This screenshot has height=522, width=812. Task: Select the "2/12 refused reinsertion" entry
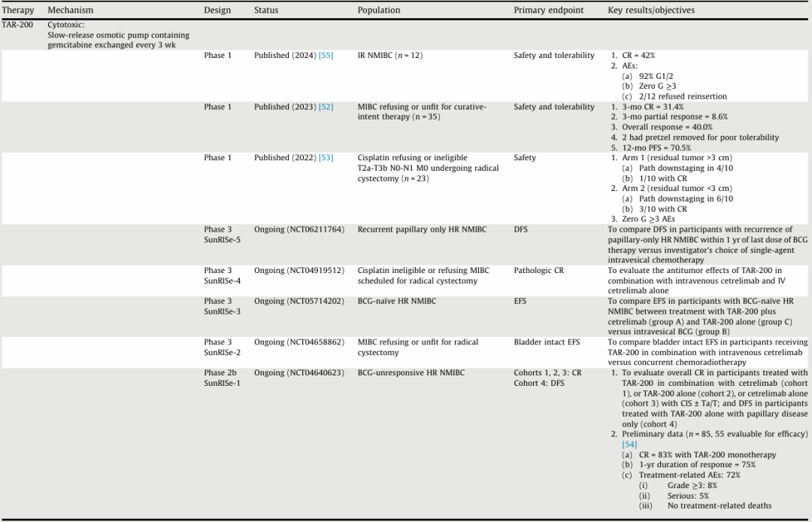pos(683,96)
